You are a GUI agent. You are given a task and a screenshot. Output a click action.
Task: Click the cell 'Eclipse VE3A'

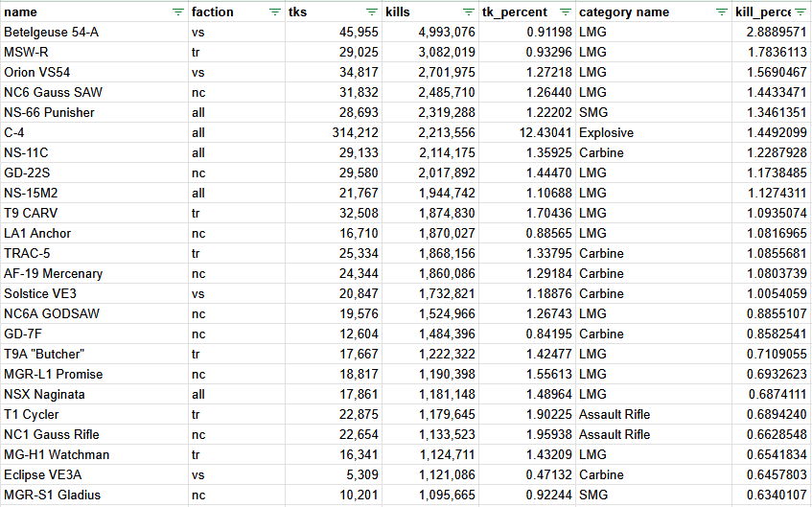(94, 475)
